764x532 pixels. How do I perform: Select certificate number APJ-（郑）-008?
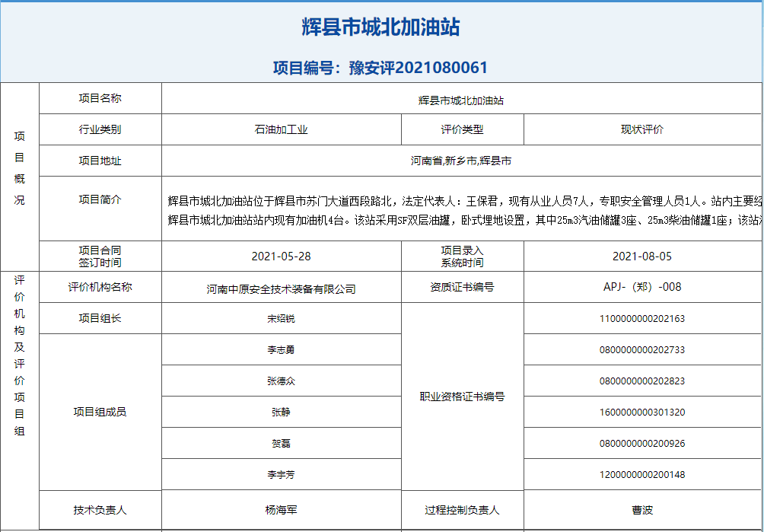point(642,287)
